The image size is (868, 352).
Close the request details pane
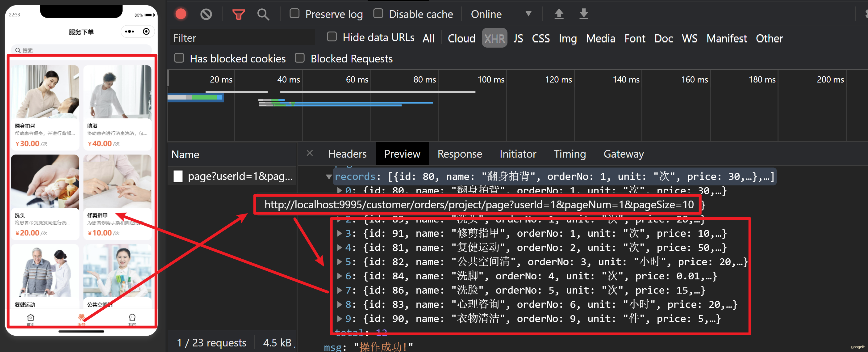pyautogui.click(x=310, y=153)
